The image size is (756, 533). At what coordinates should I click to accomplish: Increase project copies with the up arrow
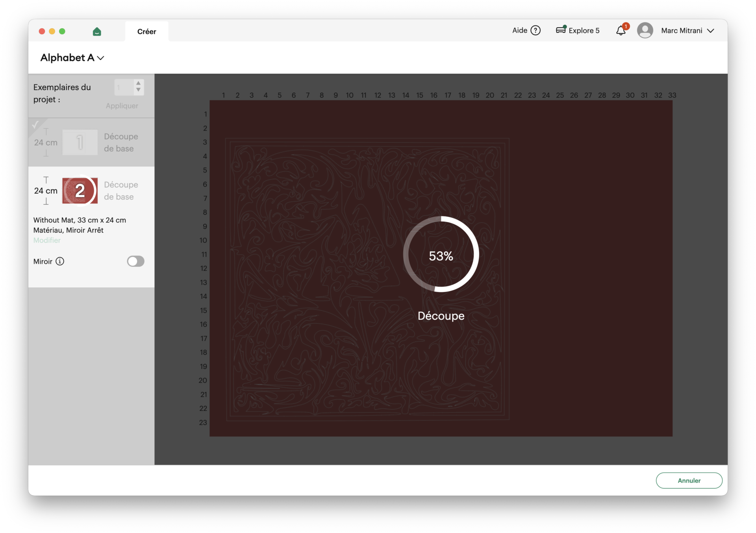click(138, 83)
